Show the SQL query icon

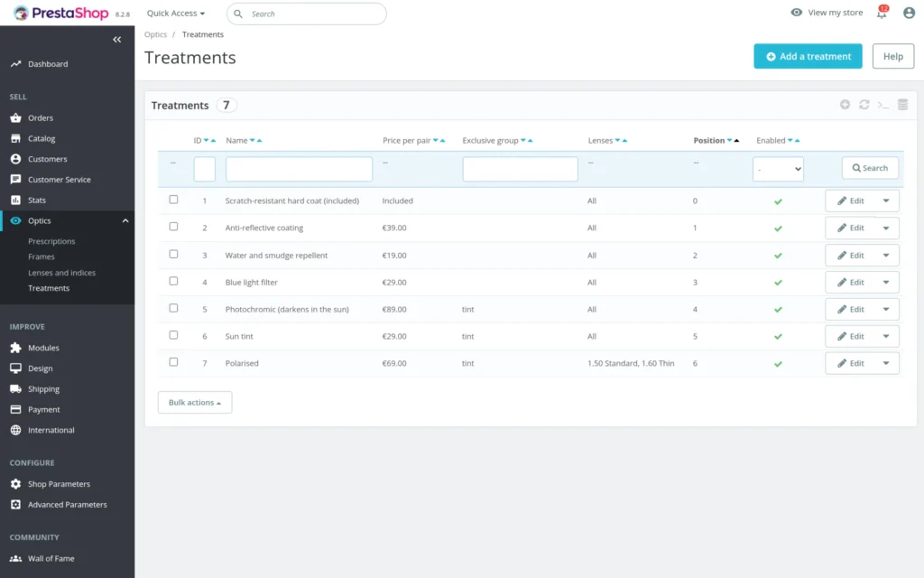pos(882,105)
